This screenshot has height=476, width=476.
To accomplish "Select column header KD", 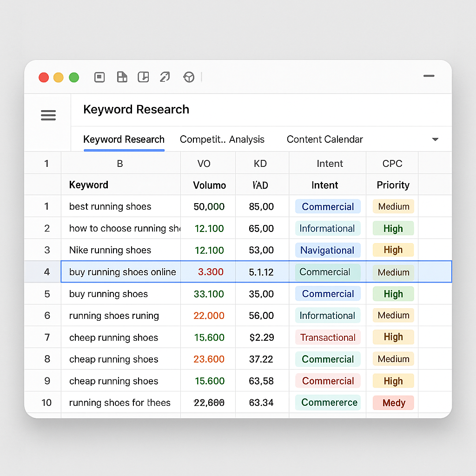I will 262,163.
